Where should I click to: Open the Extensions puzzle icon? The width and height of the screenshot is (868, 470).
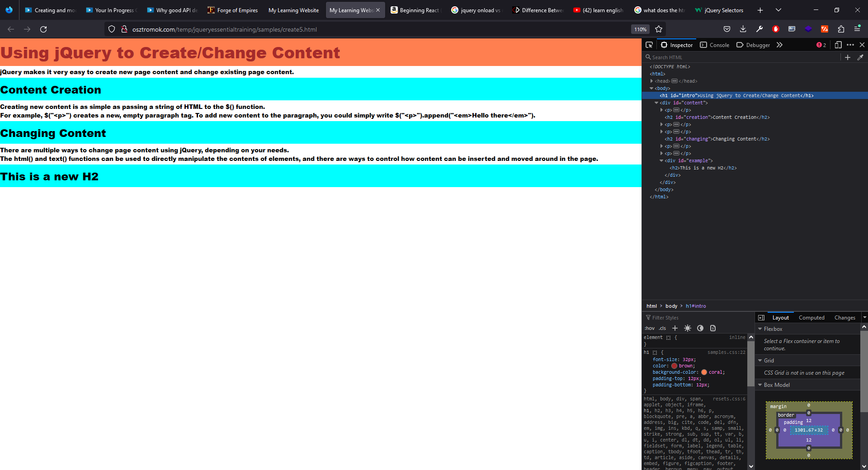point(841,29)
